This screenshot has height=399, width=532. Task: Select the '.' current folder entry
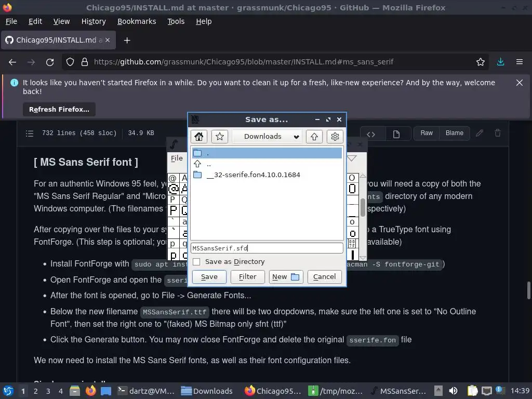point(267,153)
